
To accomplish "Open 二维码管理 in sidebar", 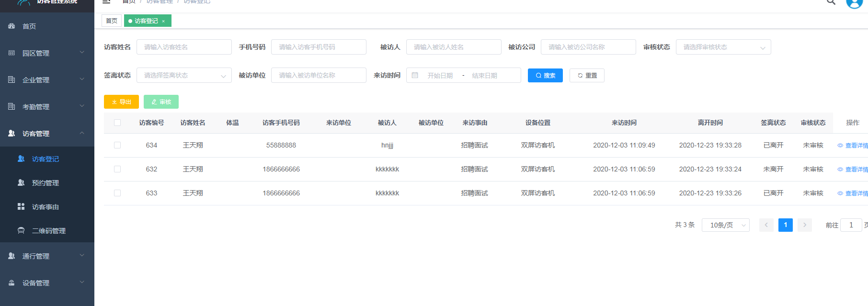I will 48,231.
